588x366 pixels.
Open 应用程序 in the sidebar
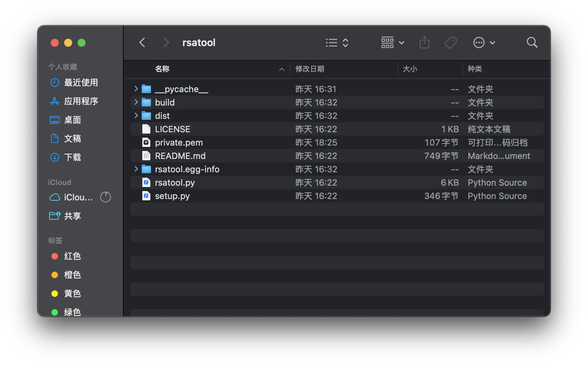click(74, 101)
